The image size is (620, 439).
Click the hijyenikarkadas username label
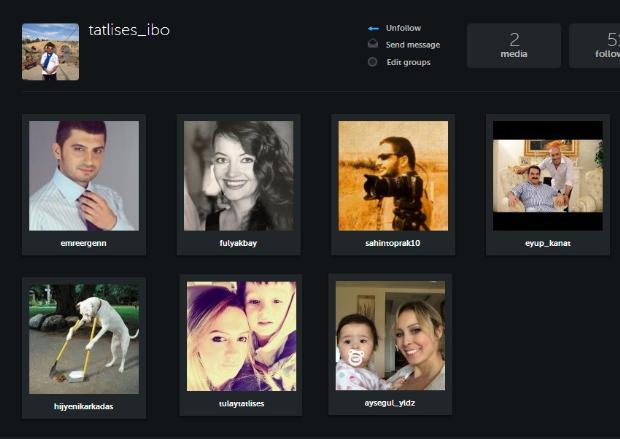click(83, 406)
